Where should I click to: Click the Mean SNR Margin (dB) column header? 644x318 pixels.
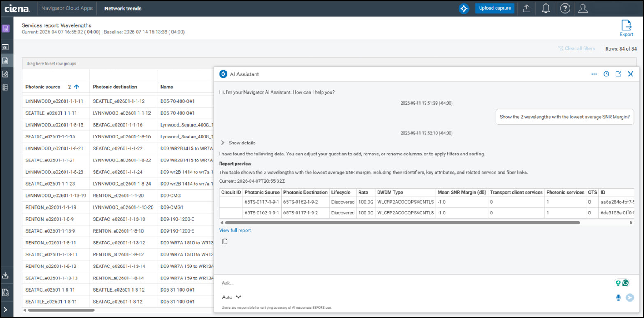tap(461, 192)
